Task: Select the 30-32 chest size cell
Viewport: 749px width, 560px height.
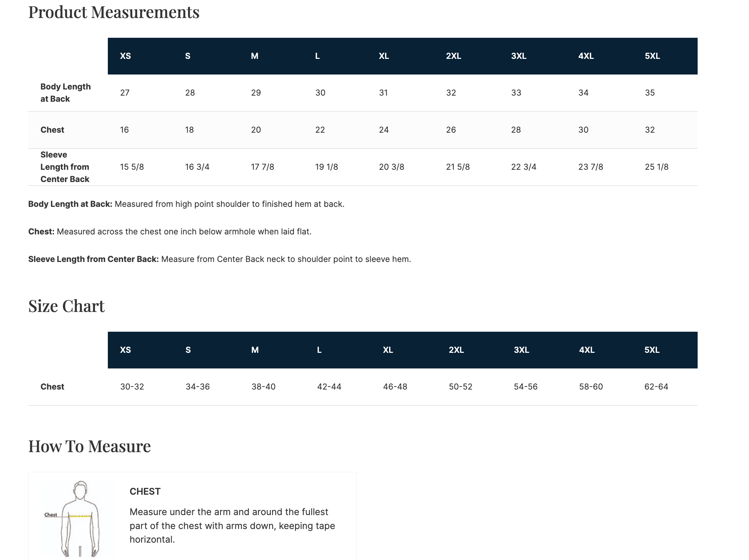Action: [x=132, y=387]
